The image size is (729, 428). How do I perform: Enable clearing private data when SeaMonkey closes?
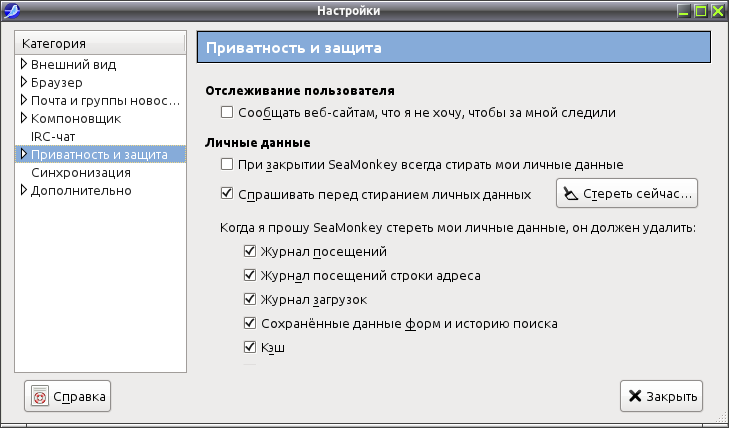[227, 164]
